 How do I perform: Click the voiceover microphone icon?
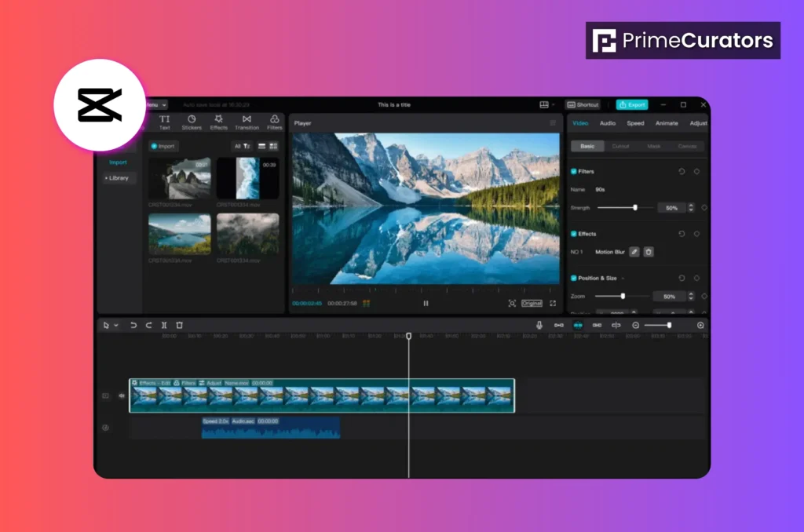(539, 325)
